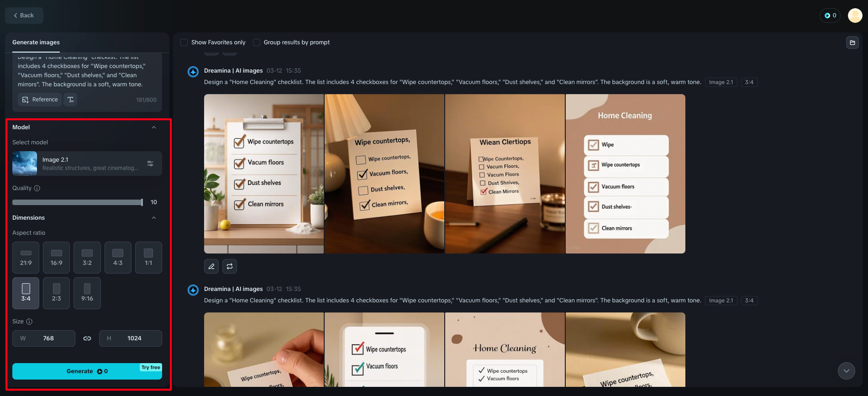Switch to the Generate images tab
This screenshot has height=396, width=868.
36,42
